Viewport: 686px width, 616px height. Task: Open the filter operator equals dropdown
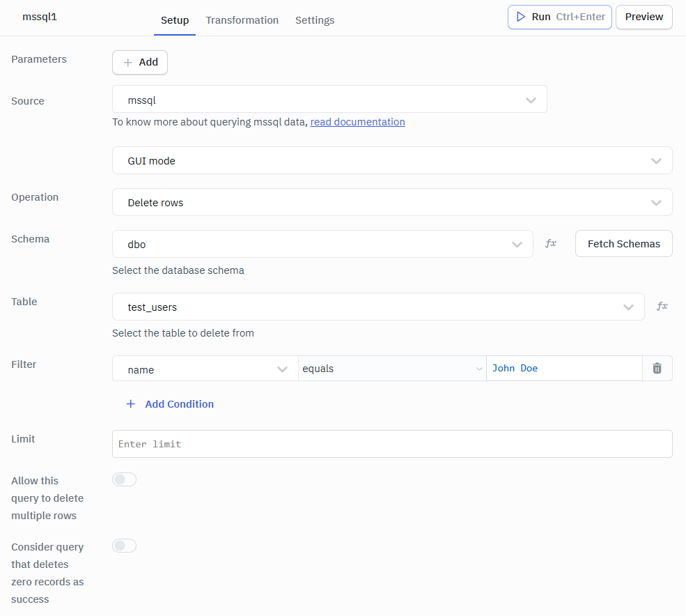(x=392, y=368)
